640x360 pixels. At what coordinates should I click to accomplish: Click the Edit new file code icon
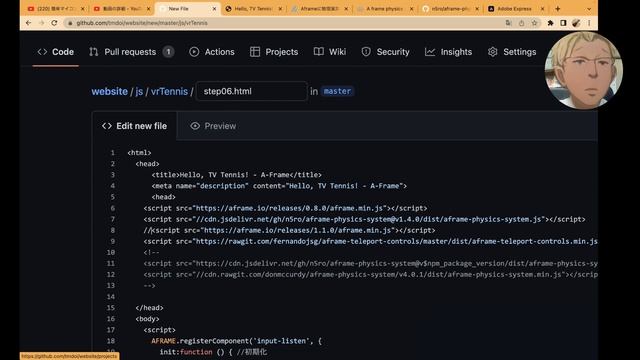click(107, 126)
